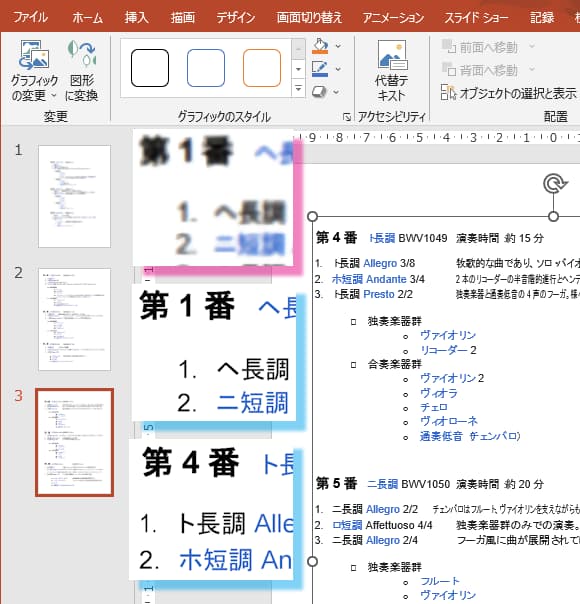Screen dimensions: 580x604
Task: Click BWV1049 text
Action: [x=423, y=238]
